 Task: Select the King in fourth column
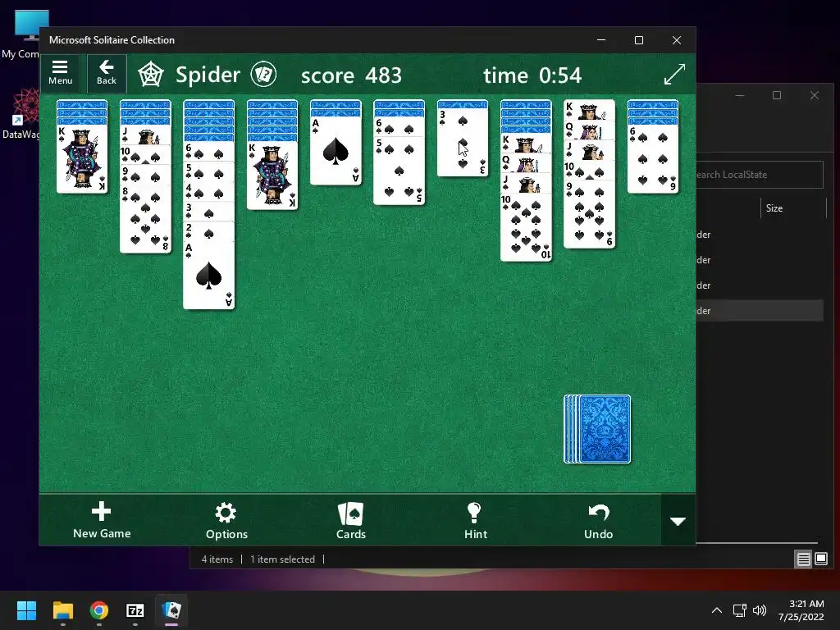(272, 176)
